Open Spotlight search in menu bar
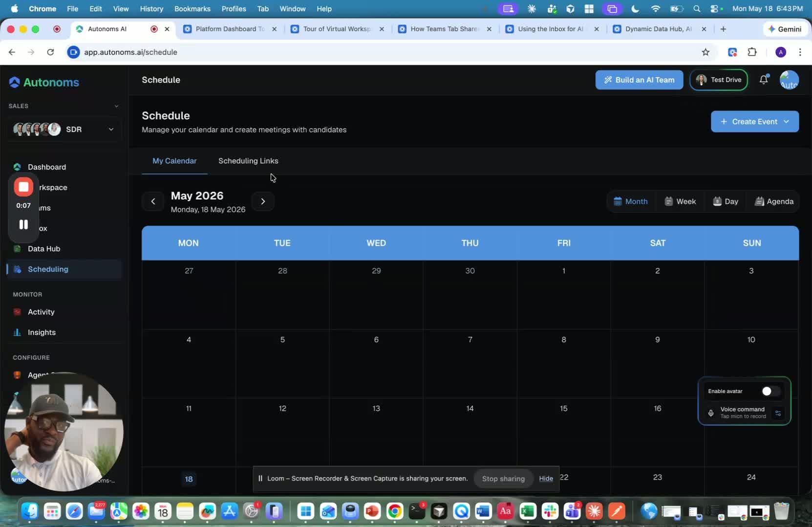 697,9
